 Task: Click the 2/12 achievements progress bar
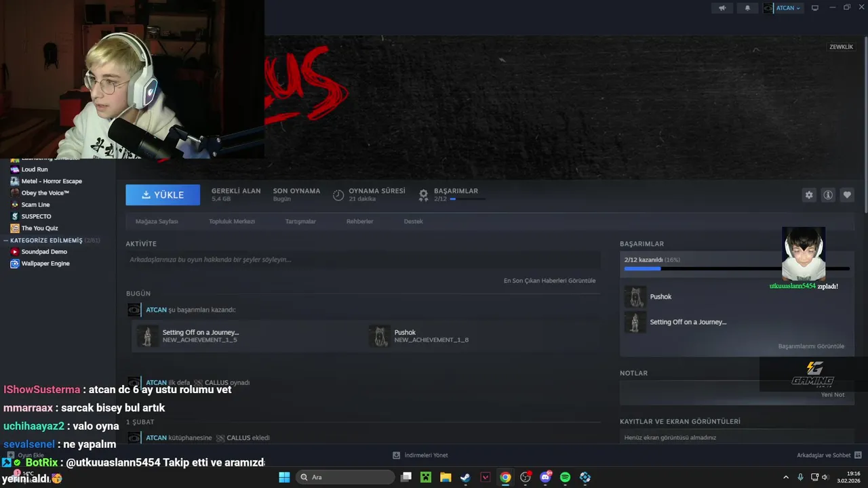click(736, 268)
